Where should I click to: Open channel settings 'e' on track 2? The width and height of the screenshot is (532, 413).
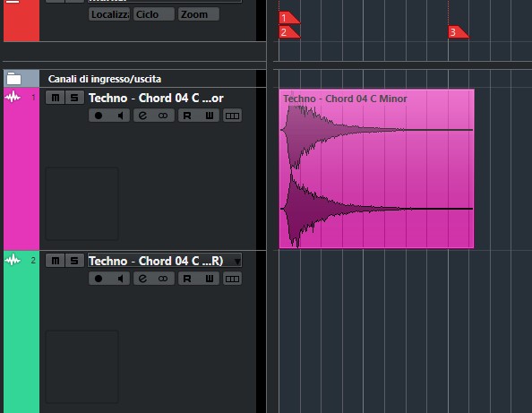tap(142, 279)
